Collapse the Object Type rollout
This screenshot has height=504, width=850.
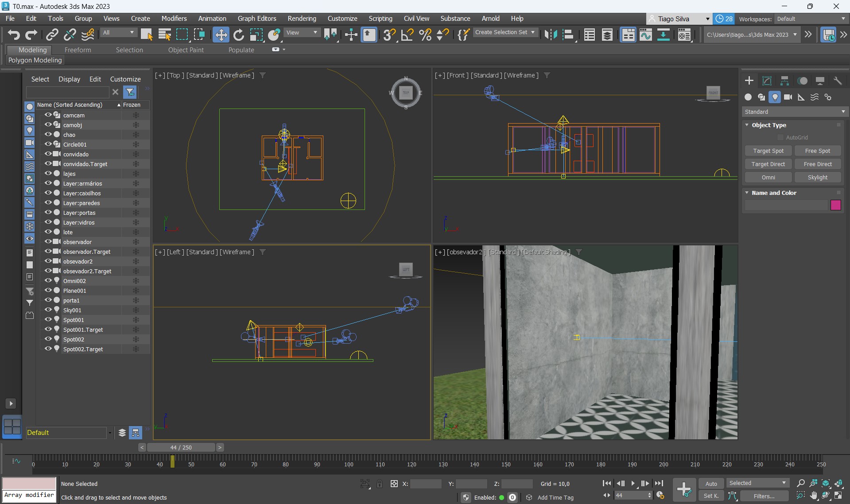(747, 125)
